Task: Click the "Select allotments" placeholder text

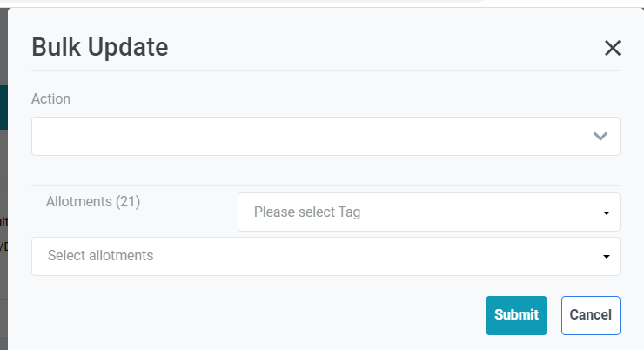Action: click(101, 256)
